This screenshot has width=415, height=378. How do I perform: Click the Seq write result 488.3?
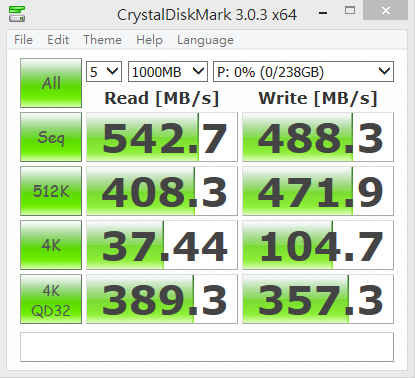pos(318,137)
